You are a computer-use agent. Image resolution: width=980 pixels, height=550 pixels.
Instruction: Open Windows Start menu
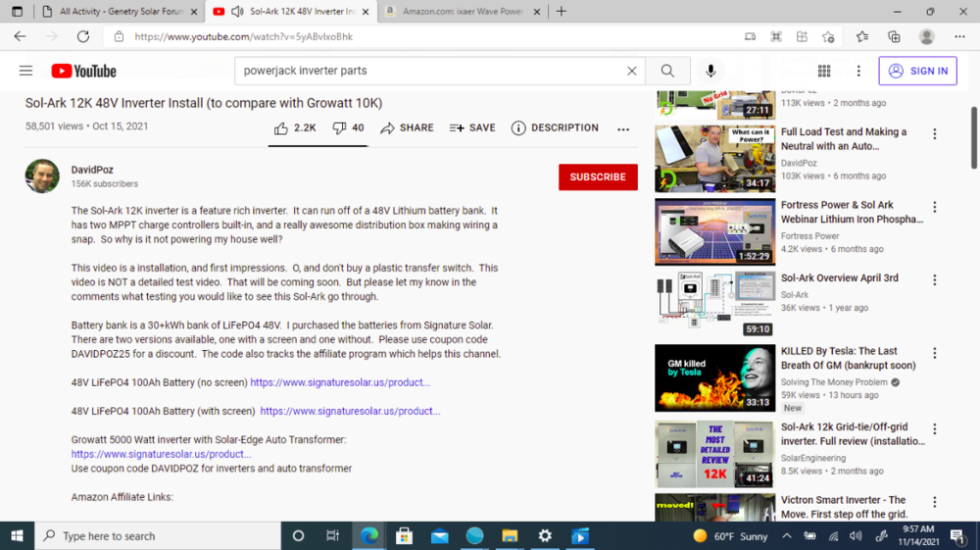pos(17,535)
